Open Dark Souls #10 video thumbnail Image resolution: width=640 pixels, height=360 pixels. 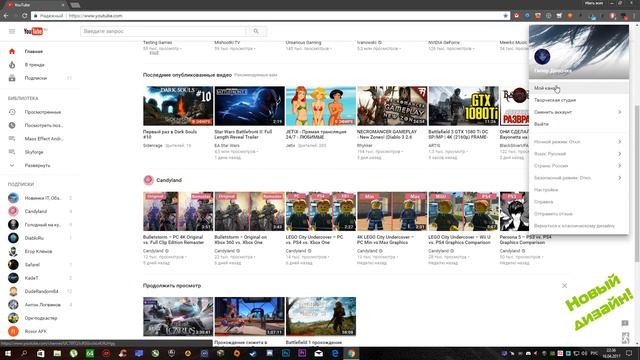tap(178, 106)
